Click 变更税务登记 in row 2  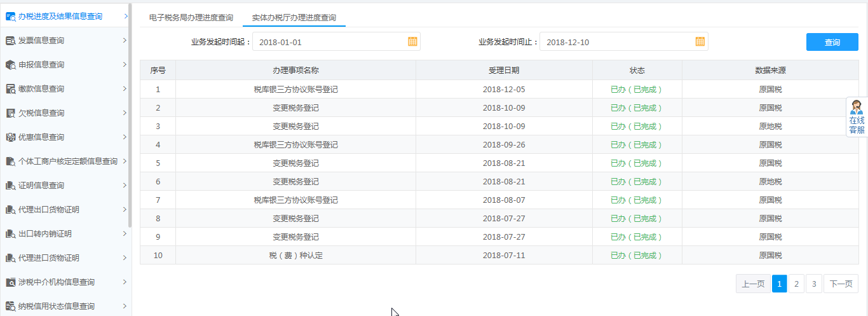[295, 108]
